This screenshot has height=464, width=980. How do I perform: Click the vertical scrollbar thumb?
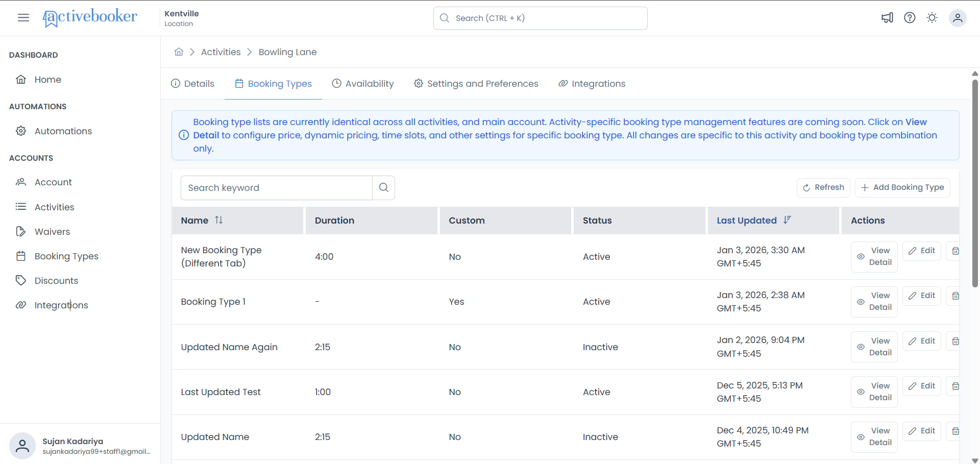point(975,183)
